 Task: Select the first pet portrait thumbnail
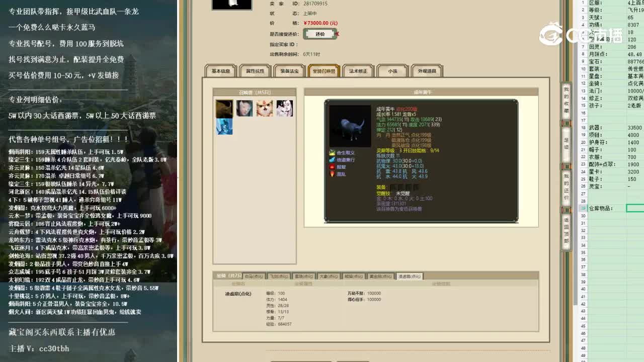(x=223, y=109)
